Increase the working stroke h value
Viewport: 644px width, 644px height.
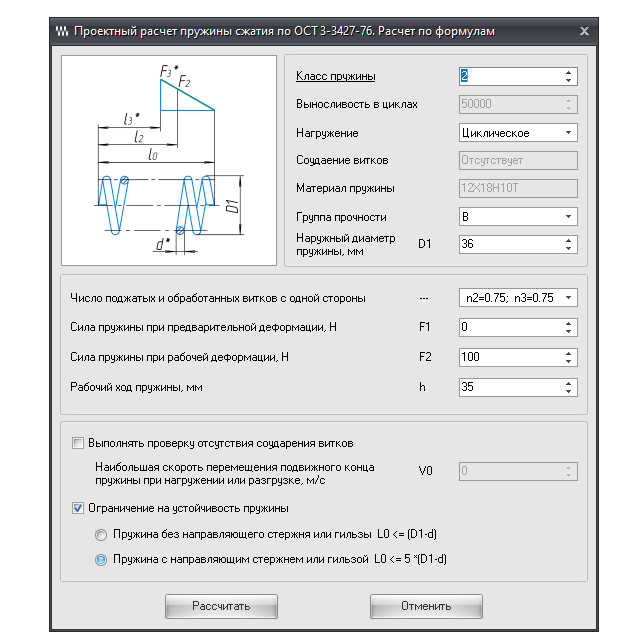click(x=568, y=383)
